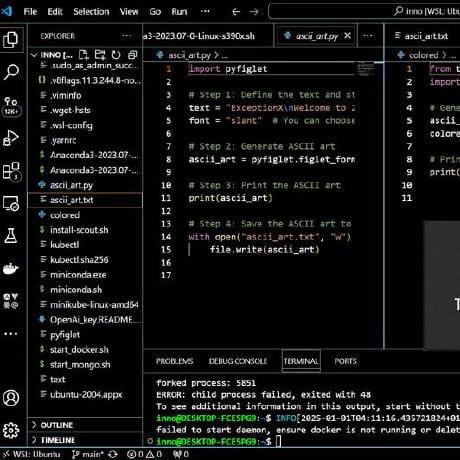Image resolution: width=460 pixels, height=460 pixels.
Task: Select ascii_art.txt in the file tree
Action: [85, 200]
